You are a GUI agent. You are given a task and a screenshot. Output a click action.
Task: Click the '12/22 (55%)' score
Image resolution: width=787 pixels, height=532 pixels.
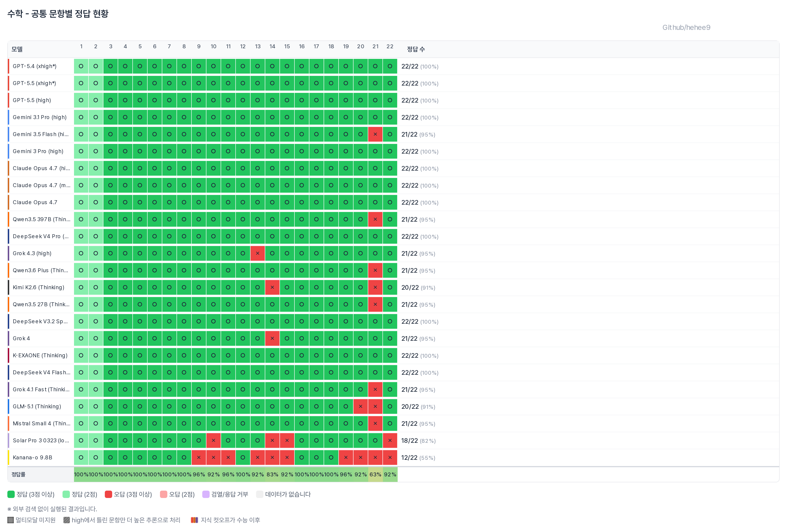pos(418,458)
